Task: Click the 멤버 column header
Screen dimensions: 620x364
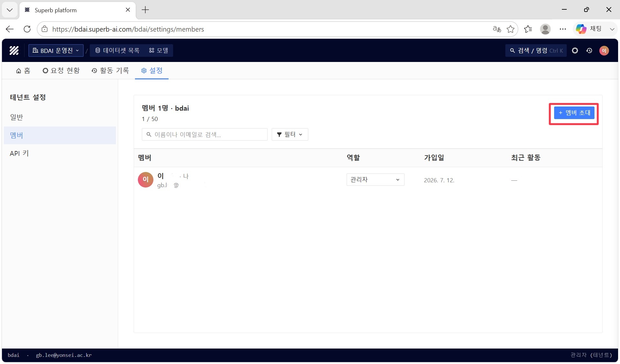Action: click(145, 157)
